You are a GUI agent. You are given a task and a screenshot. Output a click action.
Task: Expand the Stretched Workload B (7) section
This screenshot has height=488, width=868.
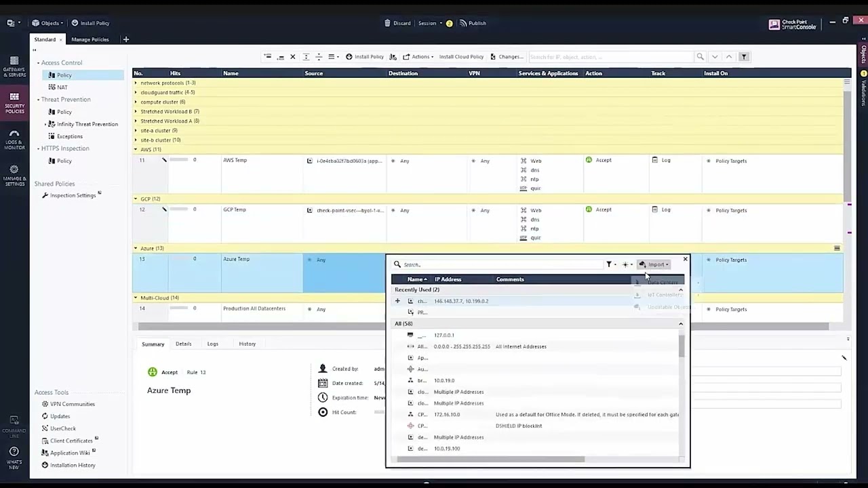[136, 112]
